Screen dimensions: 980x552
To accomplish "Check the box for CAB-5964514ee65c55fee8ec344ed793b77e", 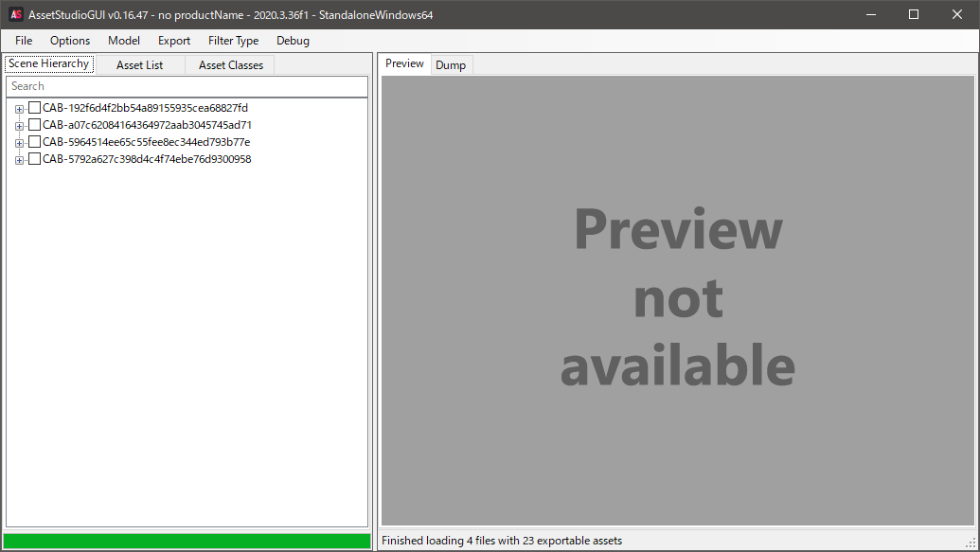I will (34, 142).
